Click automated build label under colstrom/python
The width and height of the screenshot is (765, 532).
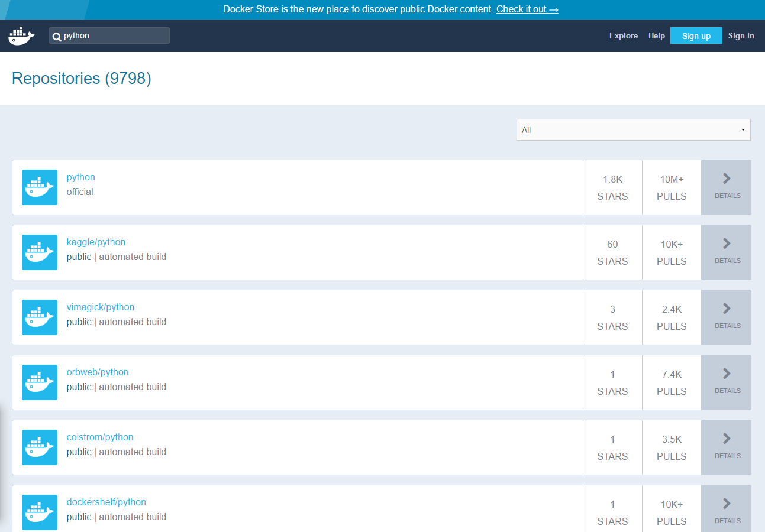(133, 452)
